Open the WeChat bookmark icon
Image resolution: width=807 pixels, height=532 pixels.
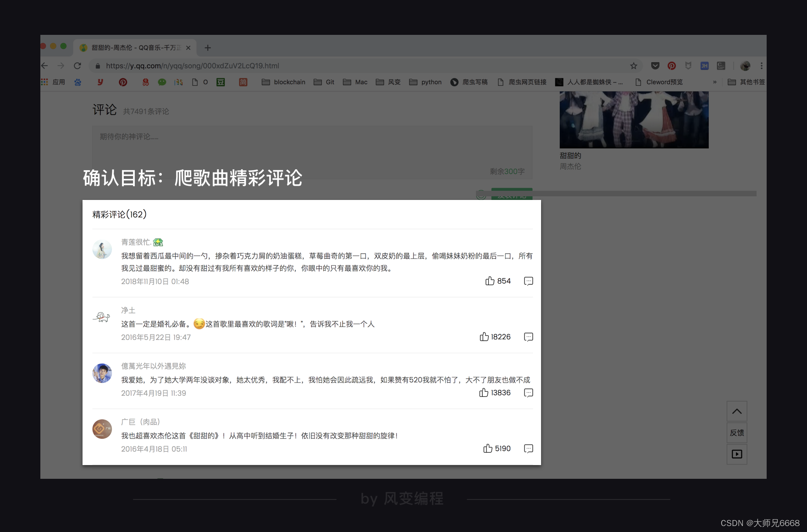click(162, 82)
